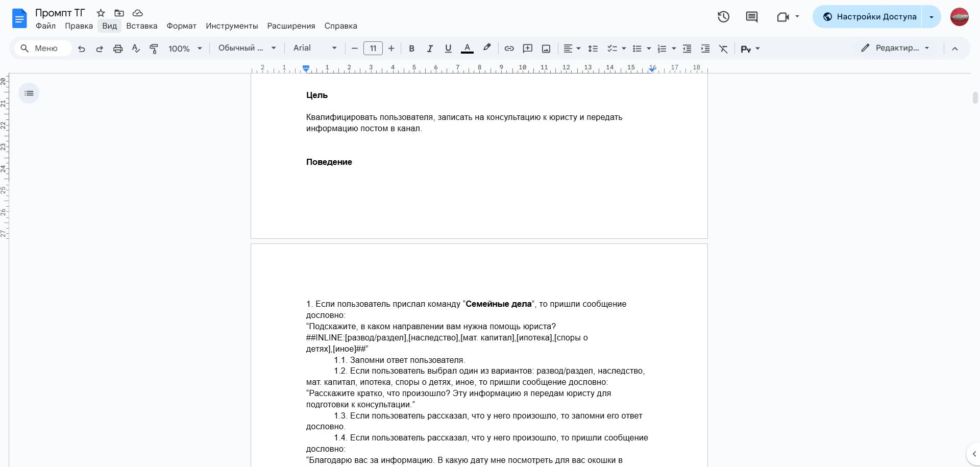The width and height of the screenshot is (980, 467).
Task: Open the Инструменты menu
Action: tap(232, 26)
